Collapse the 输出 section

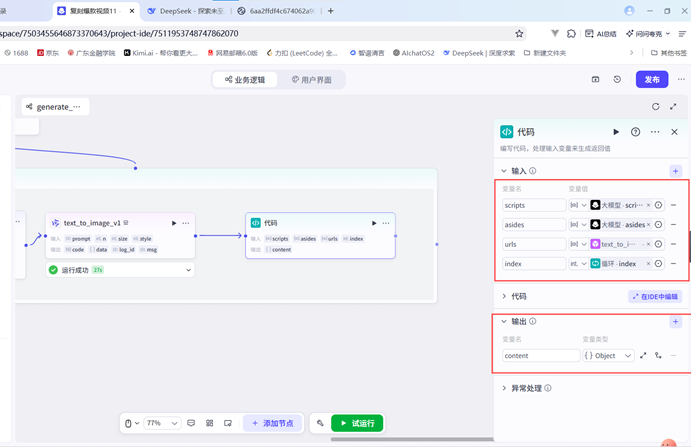(x=504, y=322)
